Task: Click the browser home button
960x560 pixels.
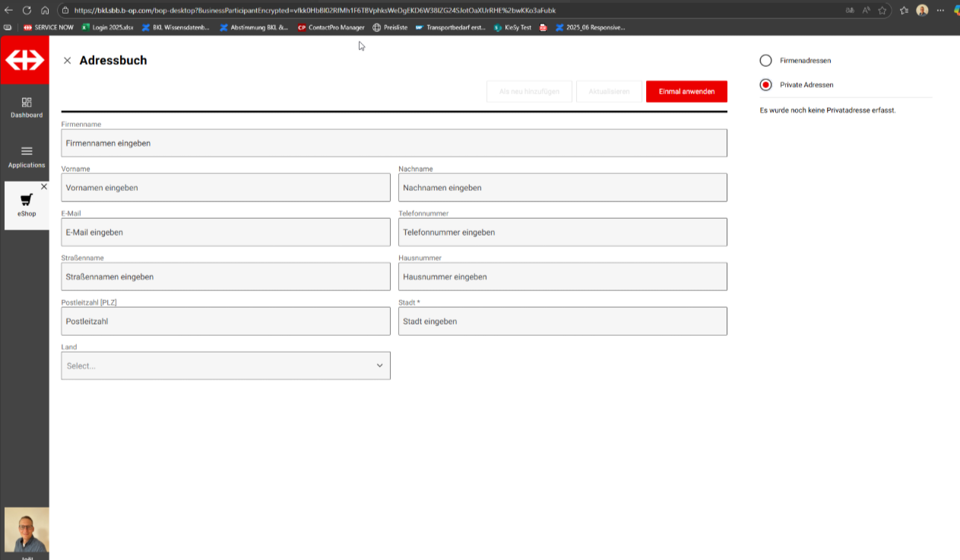Action: [45, 11]
